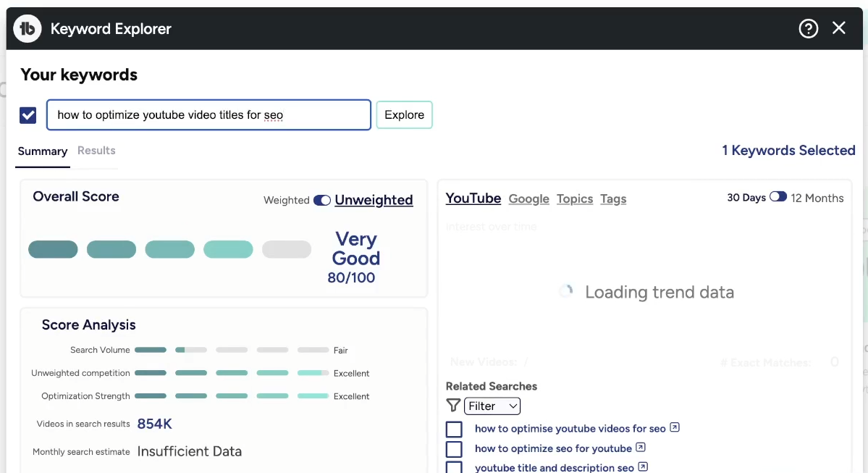Toggle 30 Days / 12 Months switch
868x473 pixels.
coord(778,196)
